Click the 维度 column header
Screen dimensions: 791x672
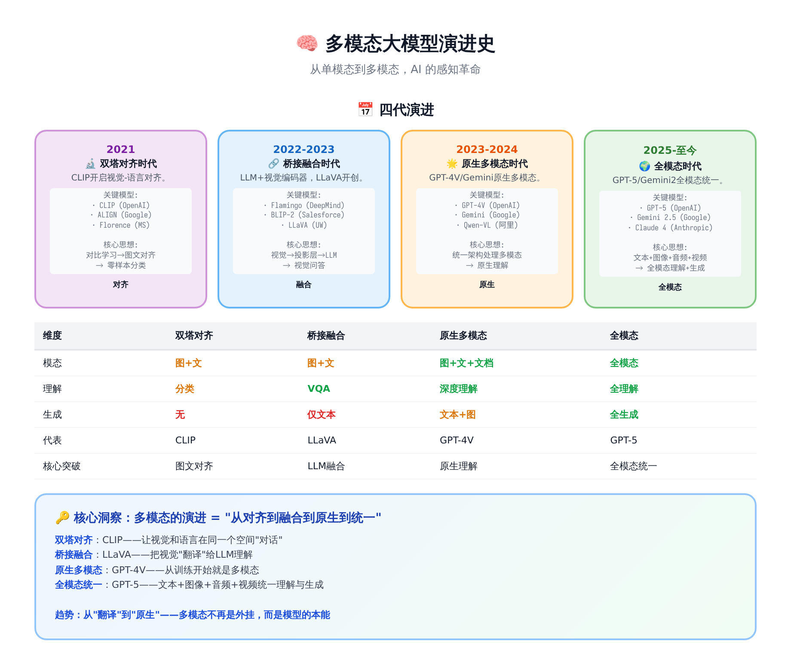point(52,336)
